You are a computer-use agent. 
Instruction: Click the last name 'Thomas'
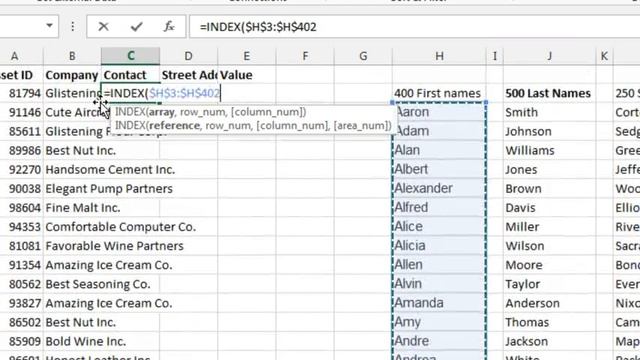pyautogui.click(x=549, y=322)
